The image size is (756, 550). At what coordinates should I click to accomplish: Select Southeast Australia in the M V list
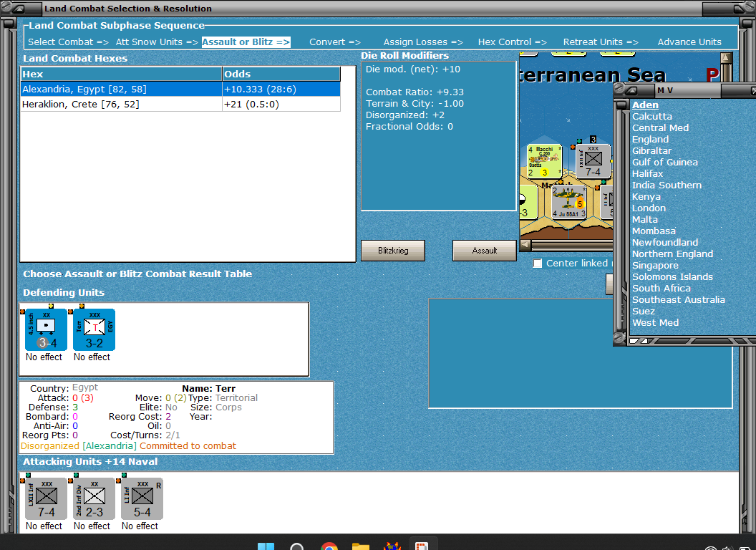tap(679, 299)
